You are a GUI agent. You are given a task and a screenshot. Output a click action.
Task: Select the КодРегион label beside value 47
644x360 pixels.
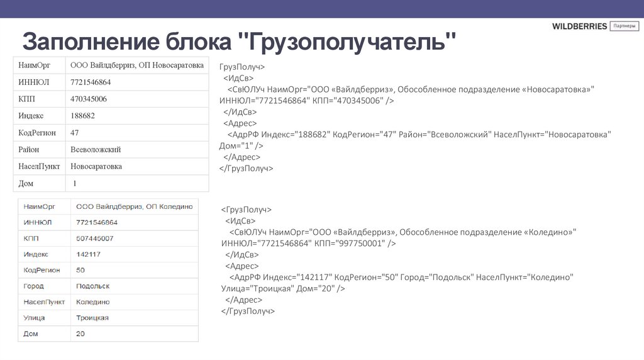pos(37,133)
